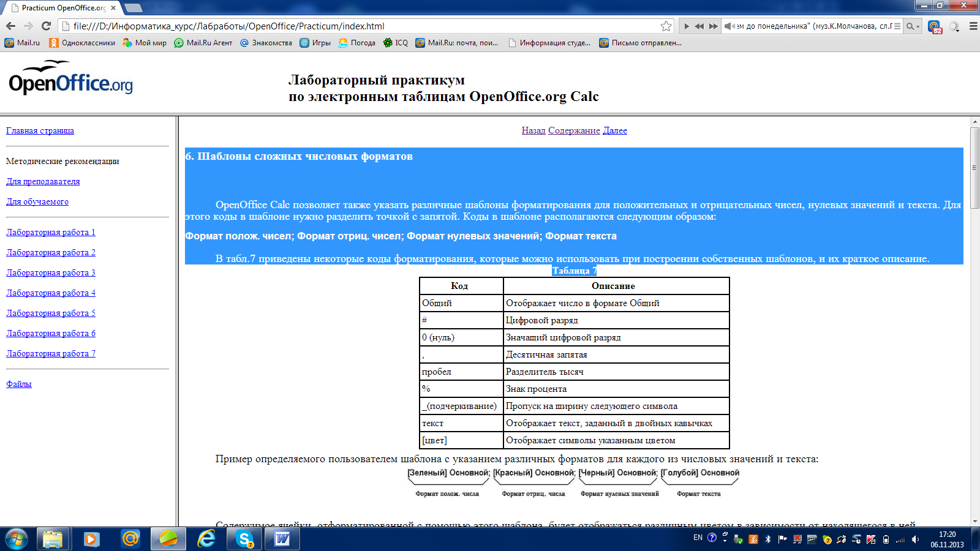The image size is (980, 551).
Task: Bookmark this page with the star icon
Action: 666,26
